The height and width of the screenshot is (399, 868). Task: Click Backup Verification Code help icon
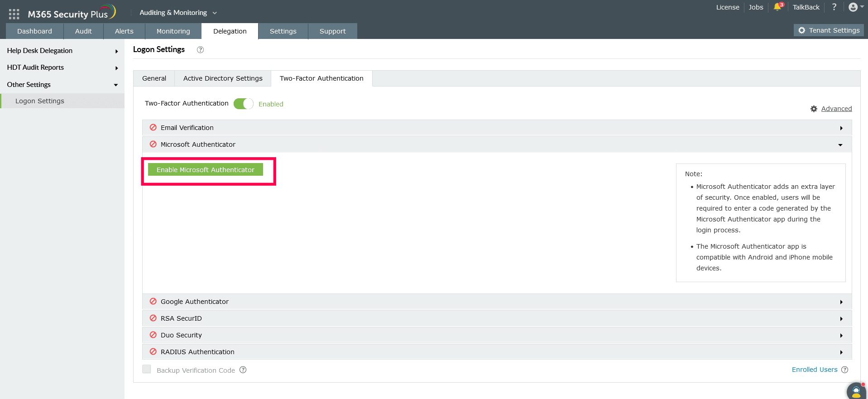coord(243,370)
